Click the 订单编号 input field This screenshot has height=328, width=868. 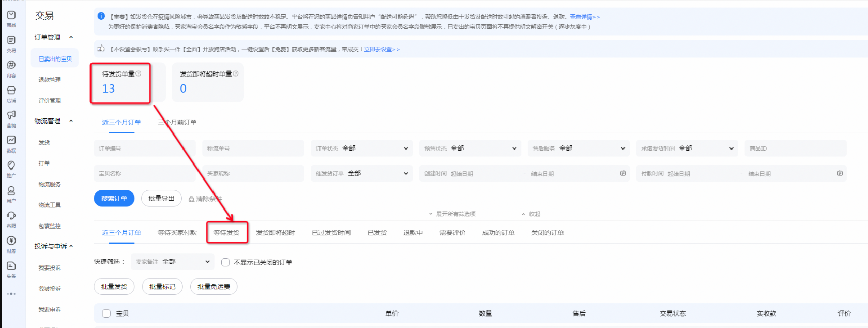pos(145,148)
